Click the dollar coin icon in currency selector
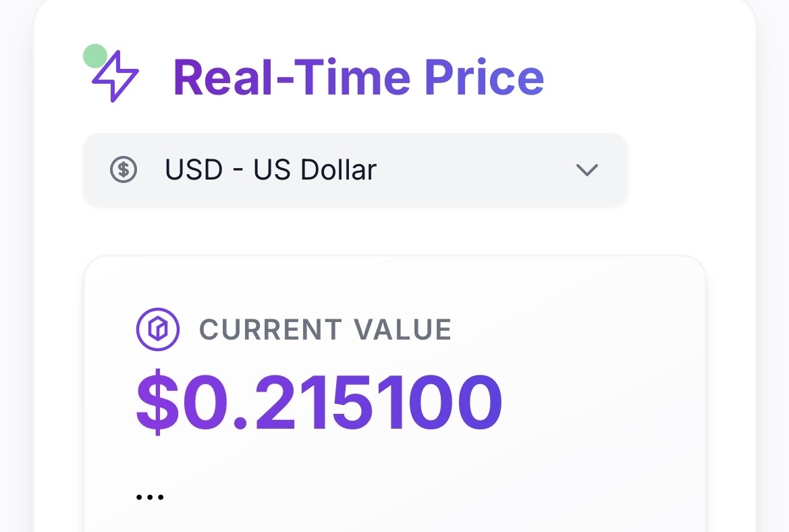 pos(124,169)
